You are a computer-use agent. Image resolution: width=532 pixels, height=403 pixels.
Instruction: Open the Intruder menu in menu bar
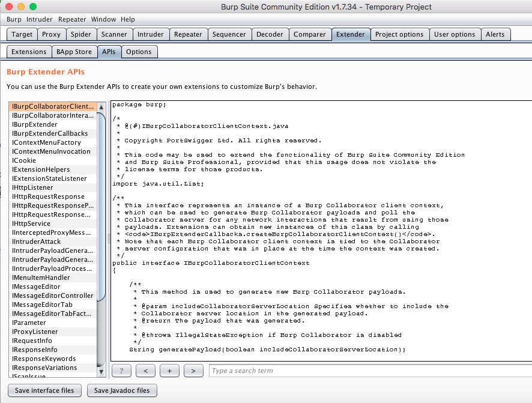coord(40,19)
